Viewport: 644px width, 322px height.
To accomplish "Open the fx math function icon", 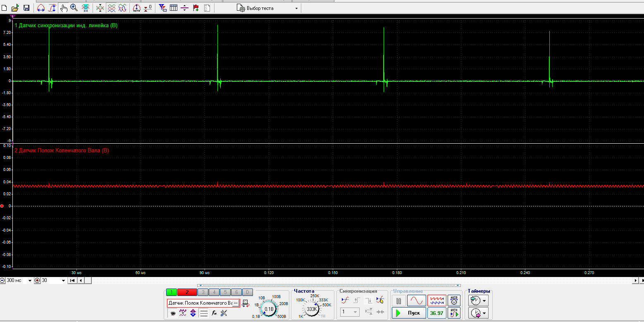I will point(214,313).
